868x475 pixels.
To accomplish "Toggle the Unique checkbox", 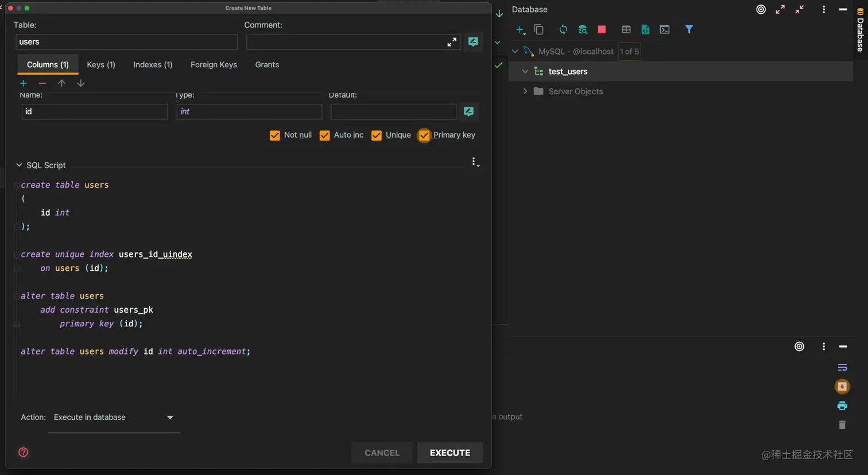I will click(377, 135).
